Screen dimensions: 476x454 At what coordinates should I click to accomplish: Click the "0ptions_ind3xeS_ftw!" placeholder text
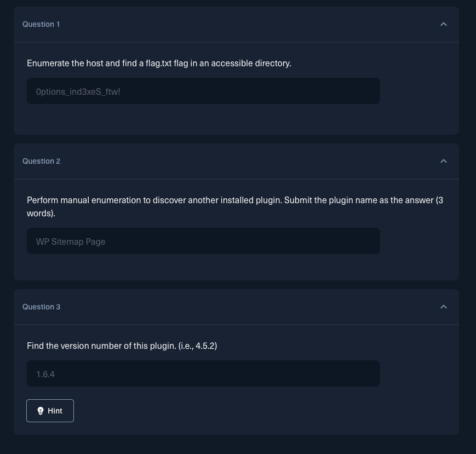[x=78, y=91]
